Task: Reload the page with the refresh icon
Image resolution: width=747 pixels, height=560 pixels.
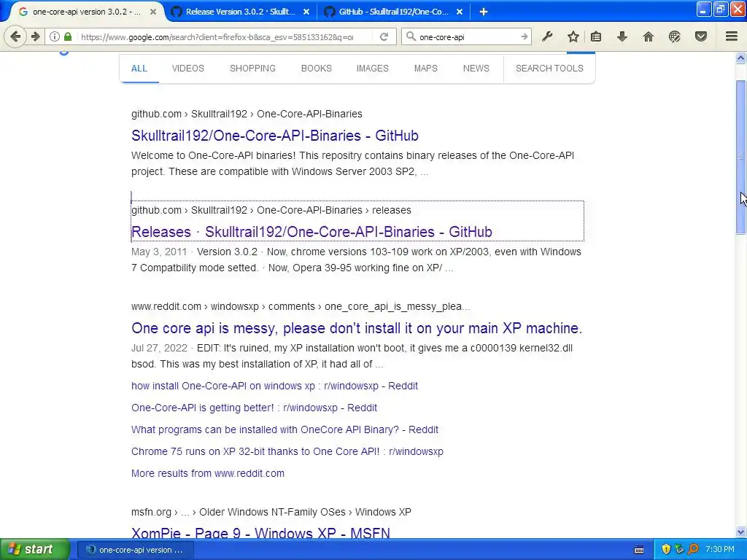Action: pyautogui.click(x=384, y=36)
